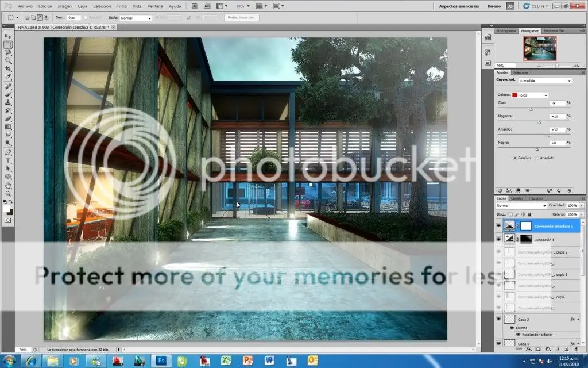Collapse Capa 3 effects list arrow
The width and height of the screenshot is (588, 368).
pos(578,319)
